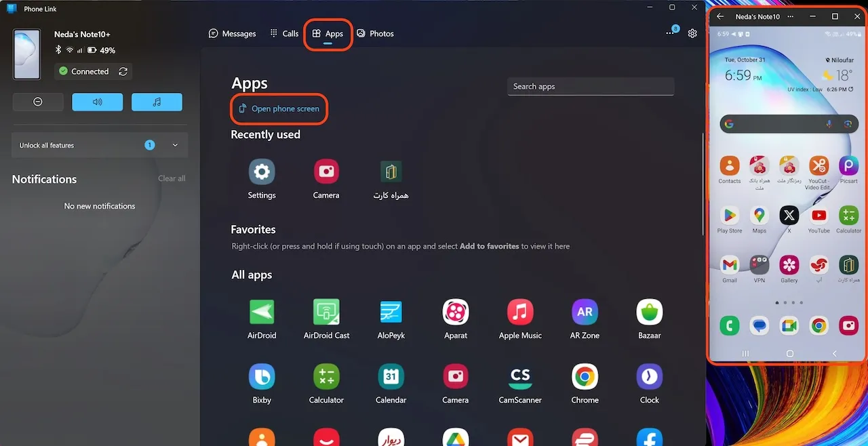
Task: Switch to the Calls tab
Action: [284, 33]
